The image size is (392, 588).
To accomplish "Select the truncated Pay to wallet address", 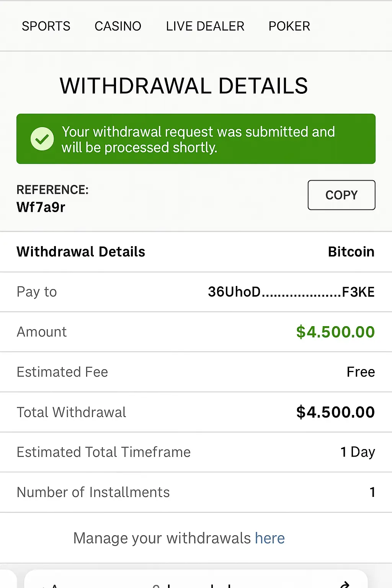I will pos(291,292).
